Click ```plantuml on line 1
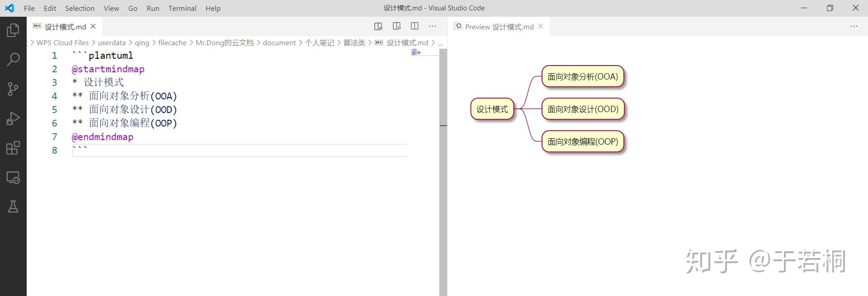Image resolution: width=868 pixels, height=296 pixels. click(103, 56)
